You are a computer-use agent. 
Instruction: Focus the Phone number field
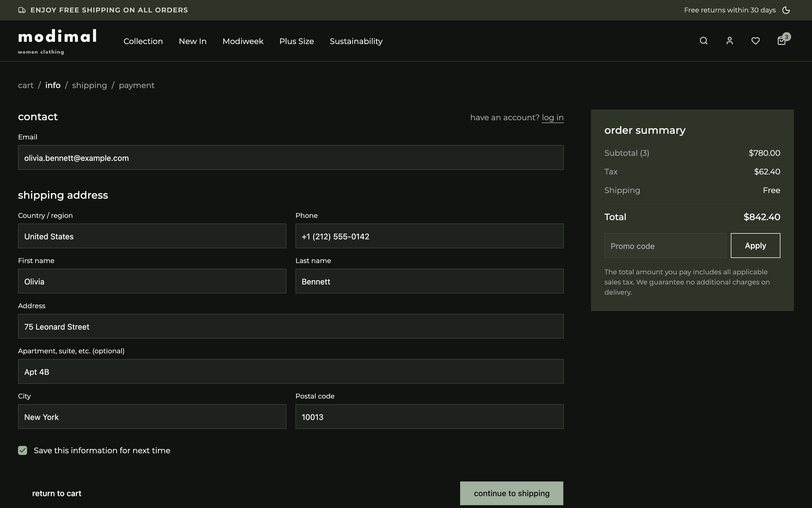coord(429,236)
